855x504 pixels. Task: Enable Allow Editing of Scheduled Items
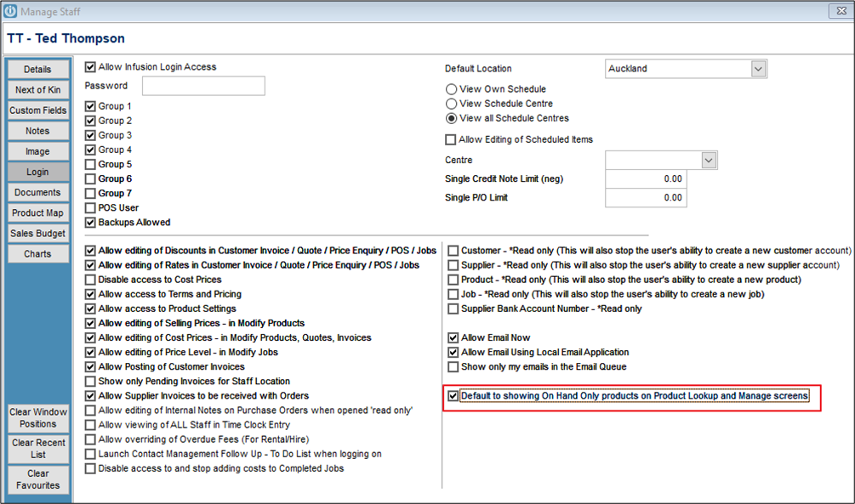point(450,140)
